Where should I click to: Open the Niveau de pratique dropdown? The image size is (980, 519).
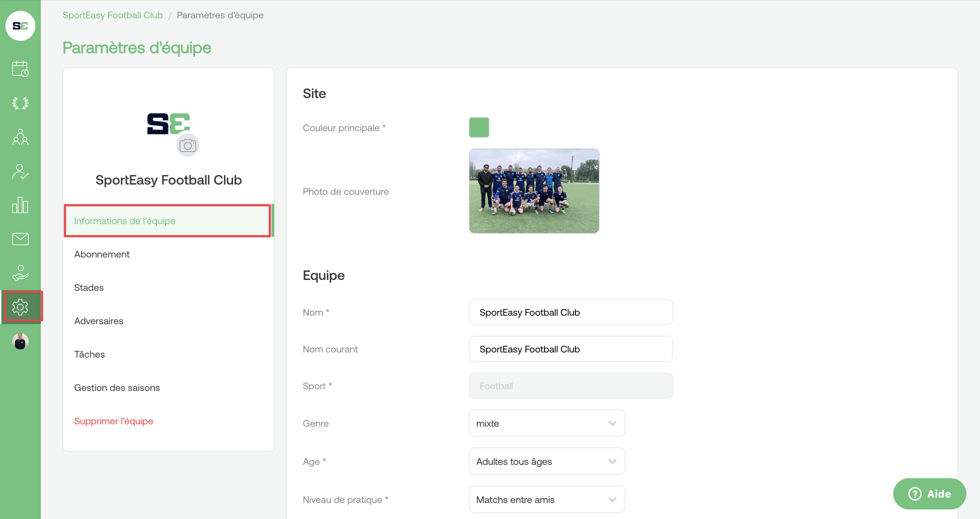(547, 499)
